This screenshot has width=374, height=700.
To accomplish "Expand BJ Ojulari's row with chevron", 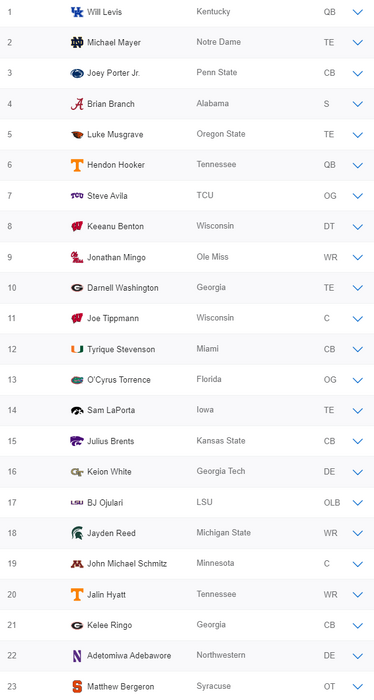I will (357, 503).
